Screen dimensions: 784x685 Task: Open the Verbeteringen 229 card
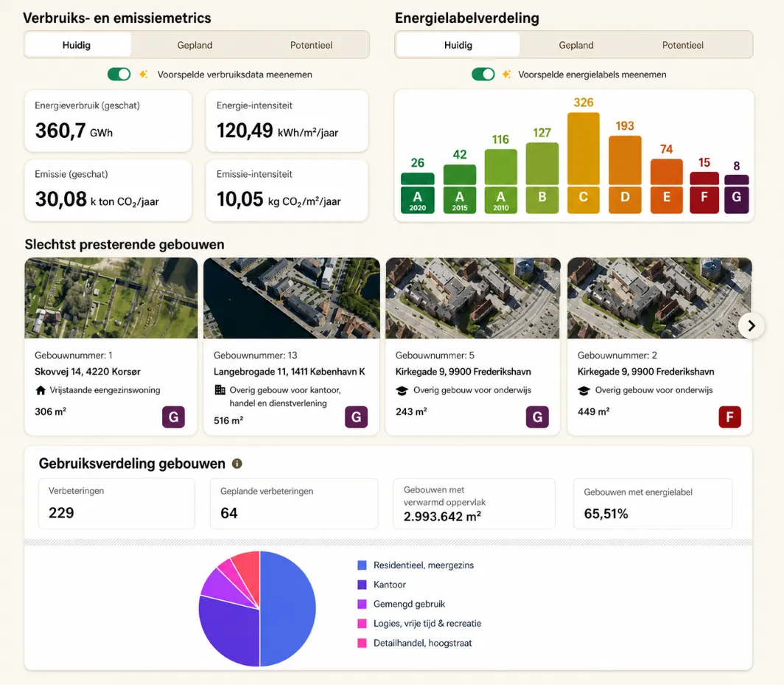pyautogui.click(x=116, y=504)
